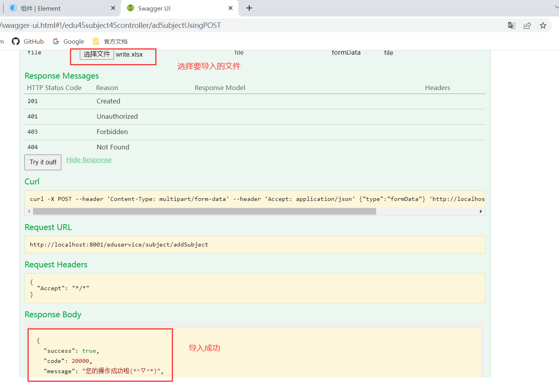The image size is (559, 392).
Task: Click the Hide Response link
Action: pos(89,160)
